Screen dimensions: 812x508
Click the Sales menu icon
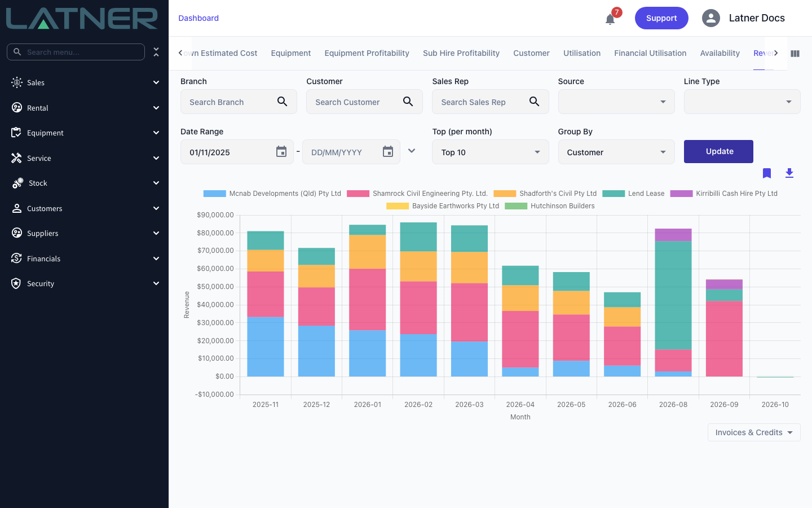click(x=17, y=82)
